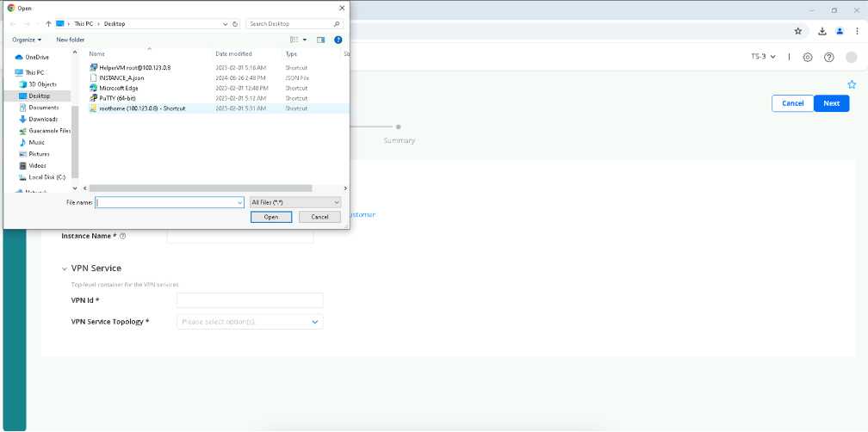Click This PC in address path
868x432 pixels.
[84, 24]
